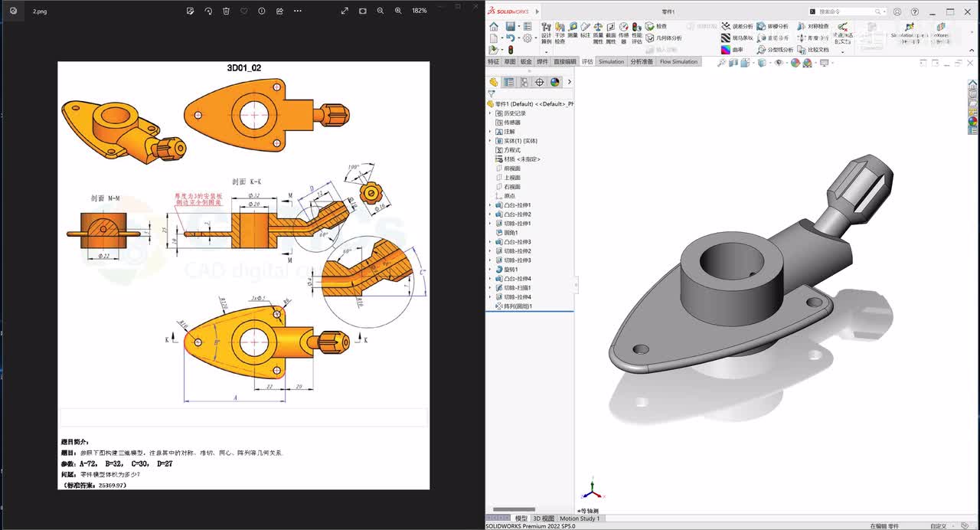Open file info in Photos viewer
This screenshot has height=530, width=980.
coord(262,11)
